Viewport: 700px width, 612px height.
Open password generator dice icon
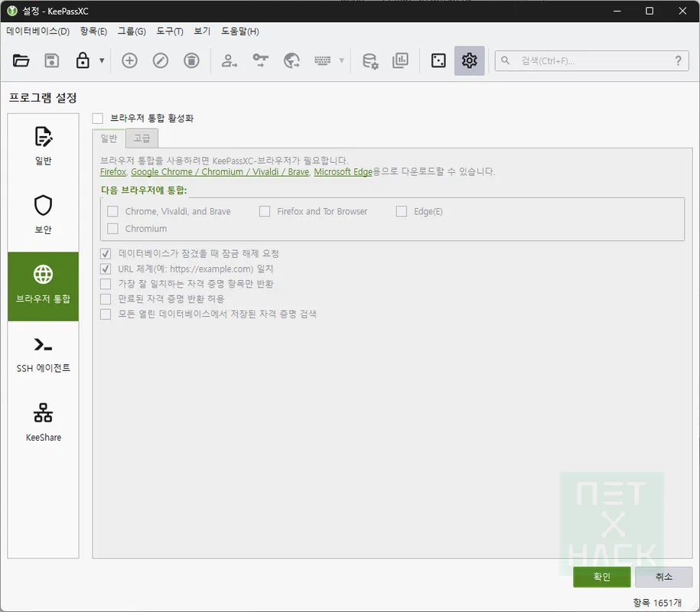[438, 60]
